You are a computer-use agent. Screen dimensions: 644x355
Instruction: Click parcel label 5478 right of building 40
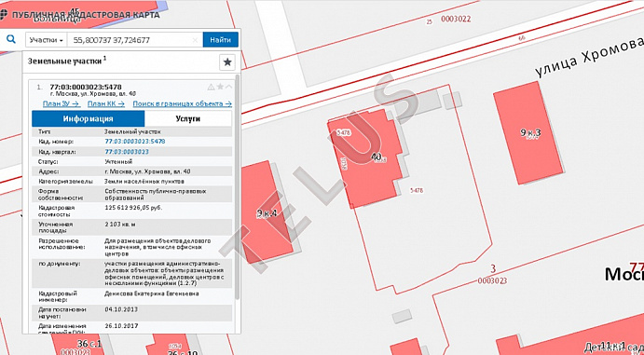pyautogui.click(x=417, y=190)
